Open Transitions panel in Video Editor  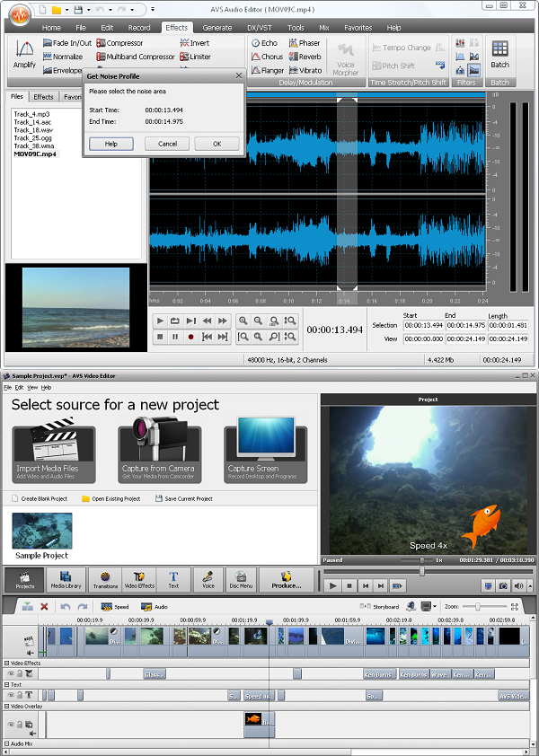[x=105, y=579]
